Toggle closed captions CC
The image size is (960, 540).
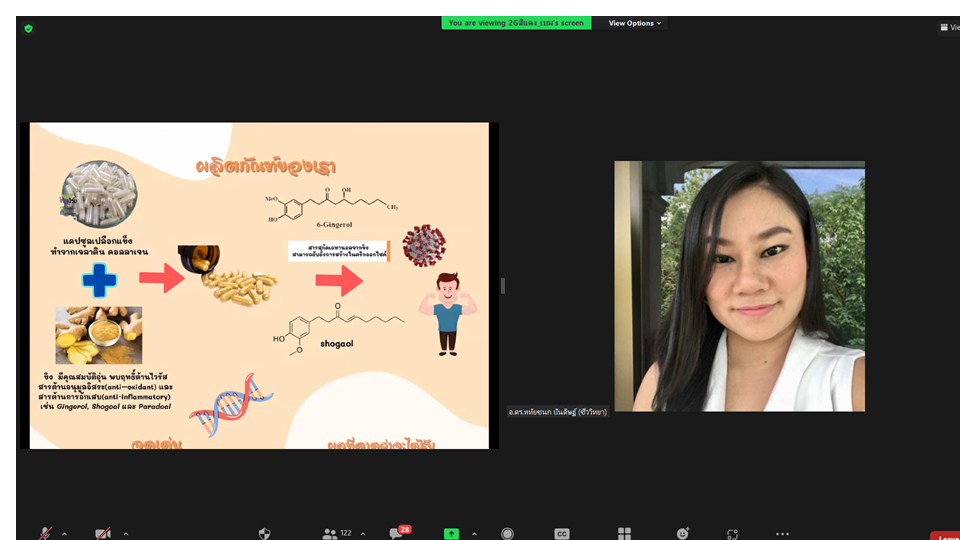click(562, 534)
